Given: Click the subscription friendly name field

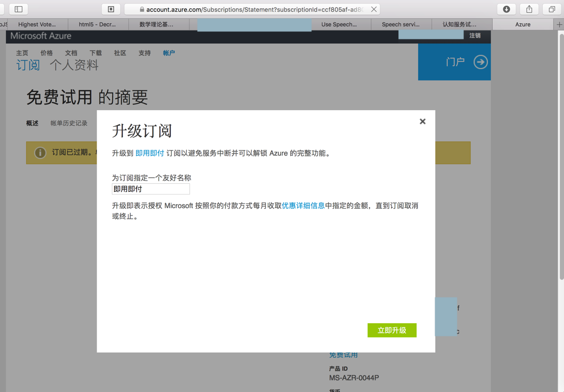Looking at the screenshot, I should (x=151, y=189).
